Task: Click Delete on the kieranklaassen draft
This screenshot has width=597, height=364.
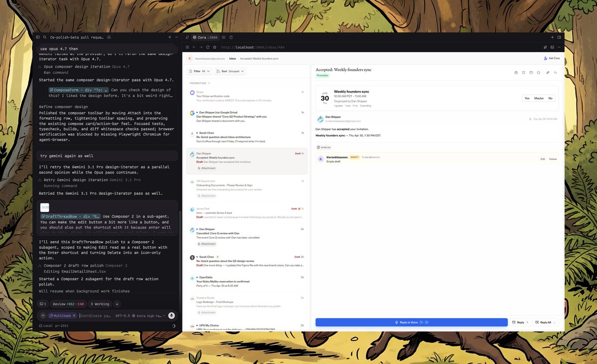Action: click(x=553, y=159)
